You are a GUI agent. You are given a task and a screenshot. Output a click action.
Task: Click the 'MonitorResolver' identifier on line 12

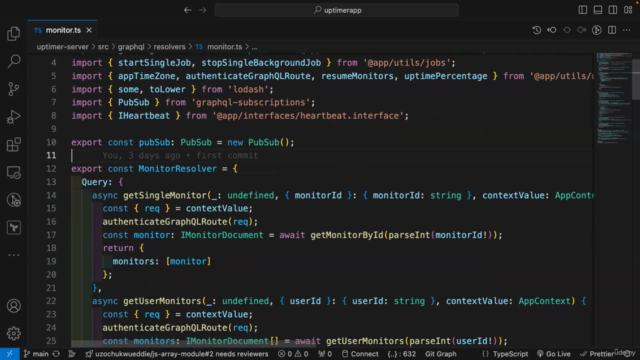[177, 169]
